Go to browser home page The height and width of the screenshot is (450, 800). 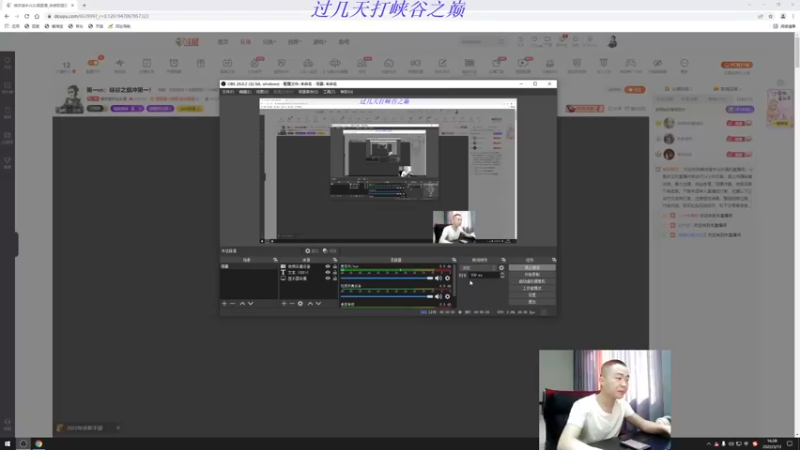tap(37, 16)
